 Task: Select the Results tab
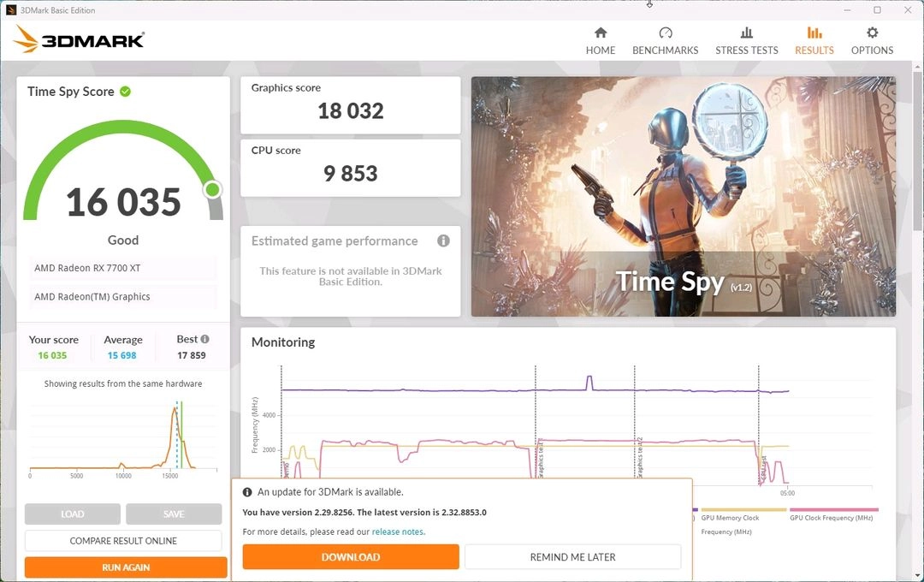814,41
